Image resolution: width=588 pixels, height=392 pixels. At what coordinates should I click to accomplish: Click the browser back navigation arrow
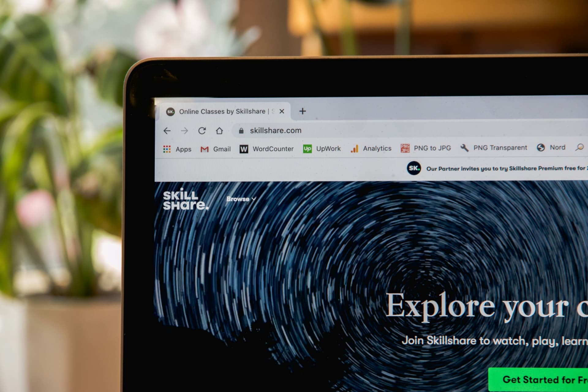click(168, 130)
